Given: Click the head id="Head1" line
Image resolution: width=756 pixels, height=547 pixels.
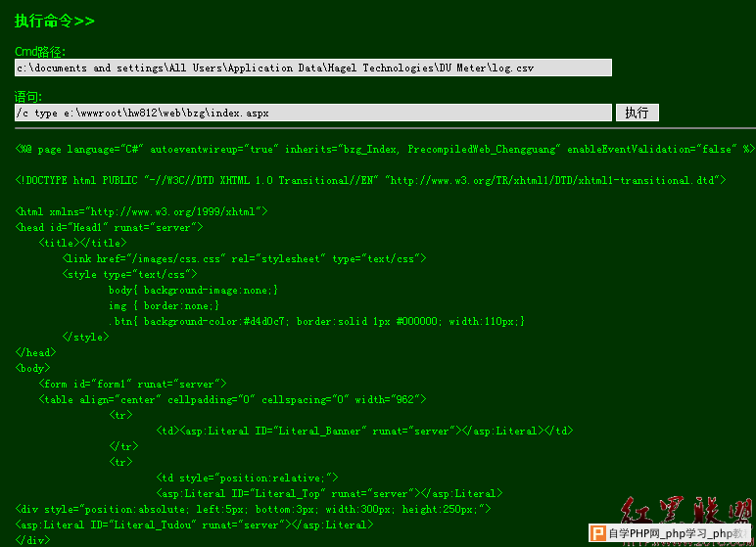Looking at the screenshot, I should tap(110, 227).
